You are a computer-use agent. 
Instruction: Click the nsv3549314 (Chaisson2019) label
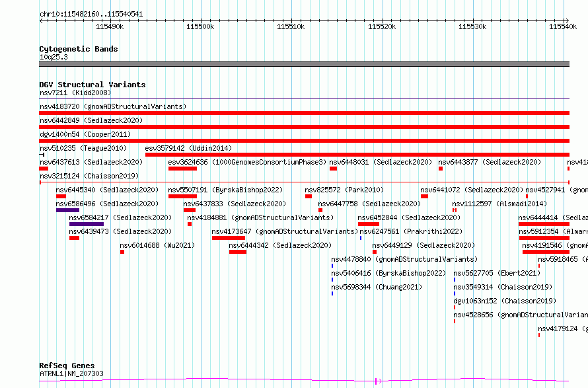click(503, 287)
